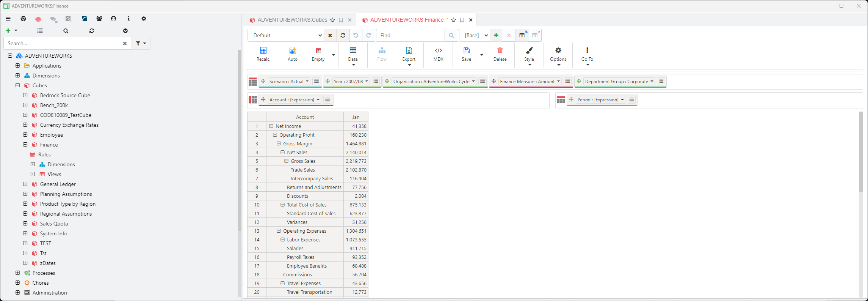Open the Style brush tool
868x301 pixels.
tap(529, 50)
